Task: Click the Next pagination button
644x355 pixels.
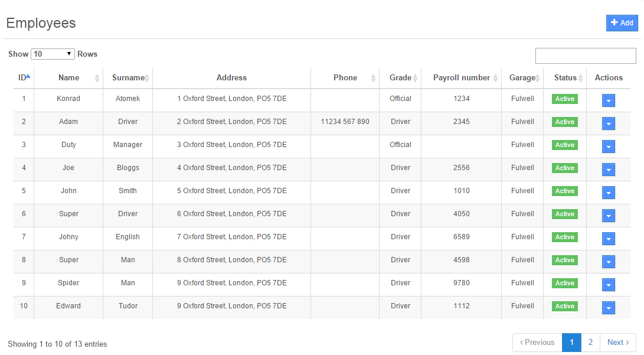Action: (618, 343)
